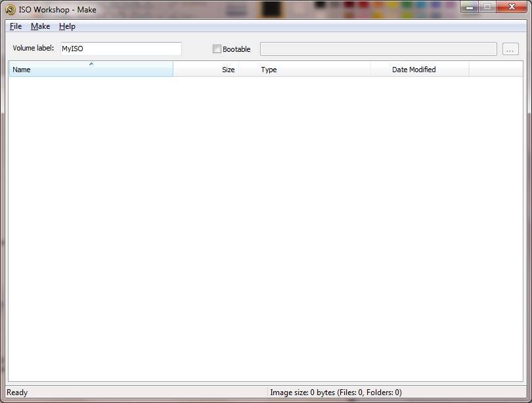Enable the Bootable checkbox
The height and width of the screenshot is (403, 532).
click(x=217, y=49)
